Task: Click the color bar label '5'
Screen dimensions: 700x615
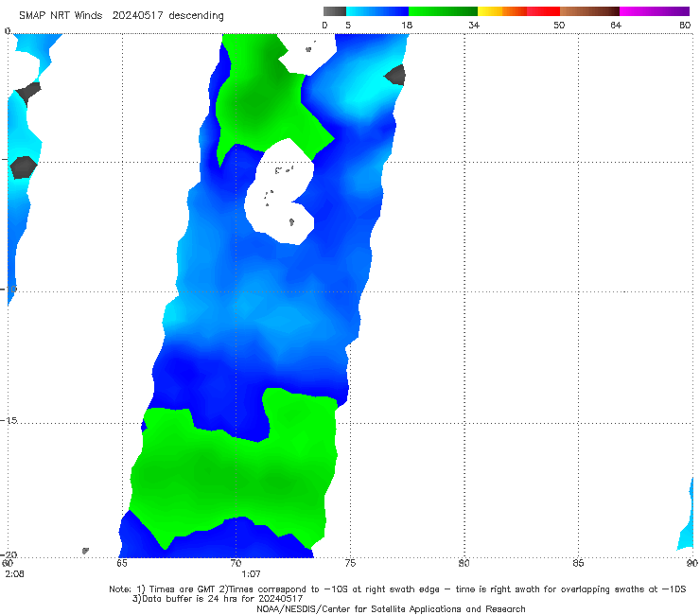Action: pos(348,26)
